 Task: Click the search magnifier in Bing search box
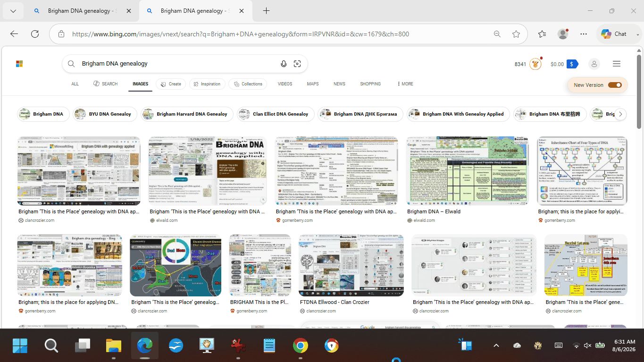[x=71, y=64]
